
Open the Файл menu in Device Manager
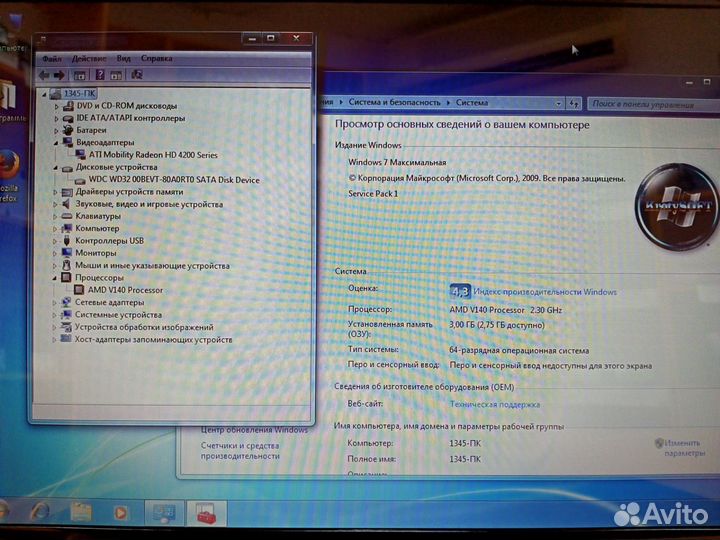[x=51, y=59]
